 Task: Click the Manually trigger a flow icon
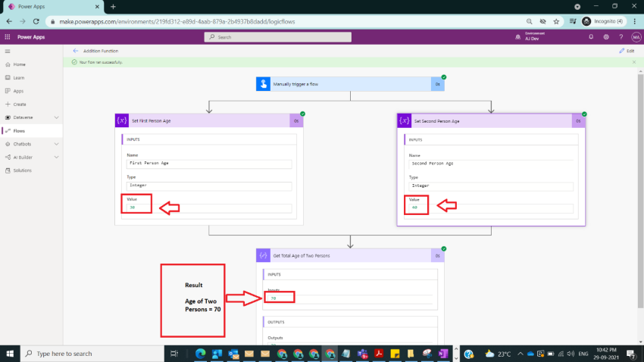coord(263,84)
